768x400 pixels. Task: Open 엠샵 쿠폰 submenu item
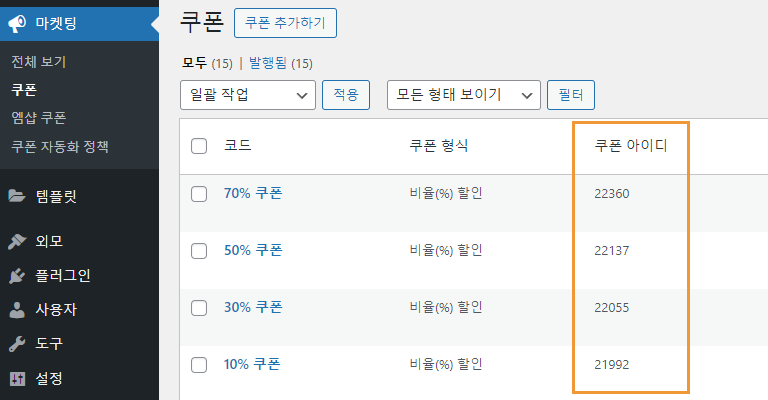point(39,118)
